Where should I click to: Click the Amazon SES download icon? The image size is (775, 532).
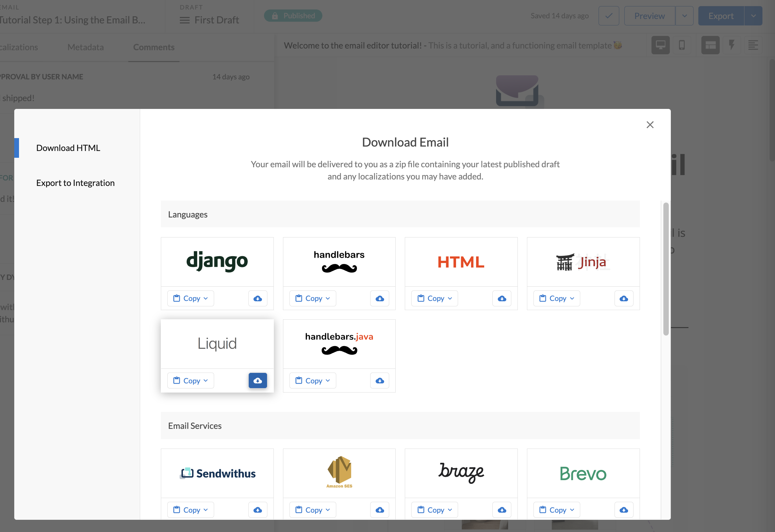(x=380, y=509)
